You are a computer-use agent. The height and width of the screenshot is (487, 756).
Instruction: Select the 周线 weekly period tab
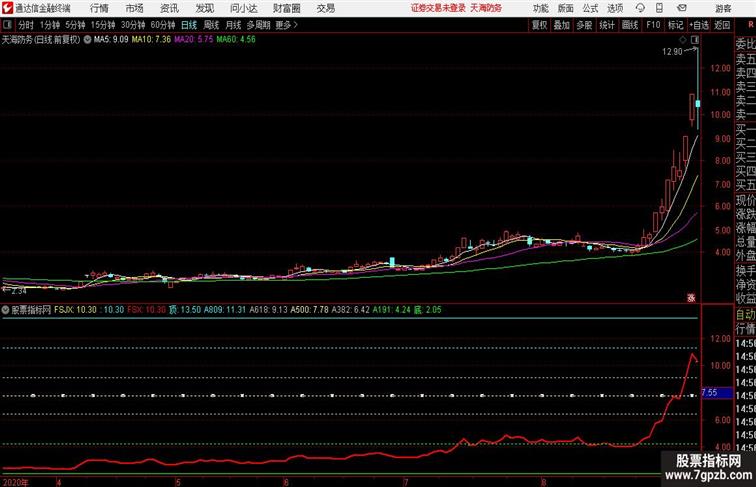coord(211,25)
